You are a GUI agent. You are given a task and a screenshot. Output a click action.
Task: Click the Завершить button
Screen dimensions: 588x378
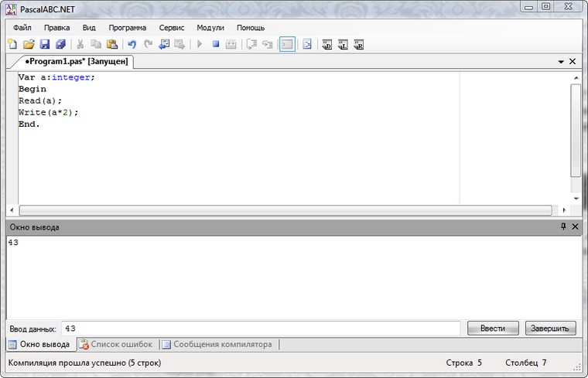(550, 329)
